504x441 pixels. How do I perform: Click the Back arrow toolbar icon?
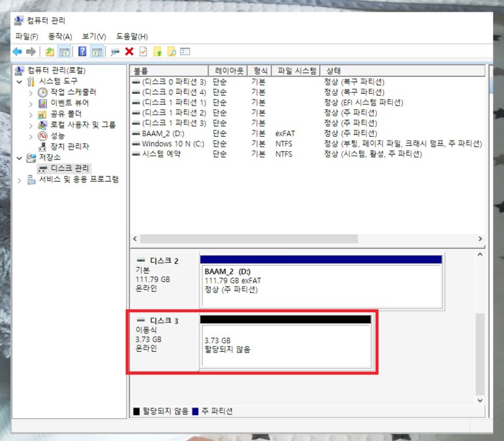[x=18, y=51]
